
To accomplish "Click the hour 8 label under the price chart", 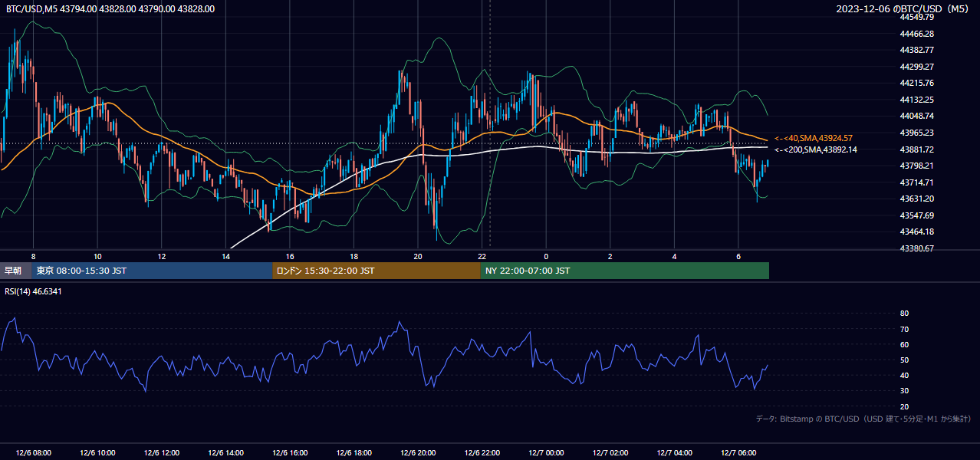I will coord(33,256).
